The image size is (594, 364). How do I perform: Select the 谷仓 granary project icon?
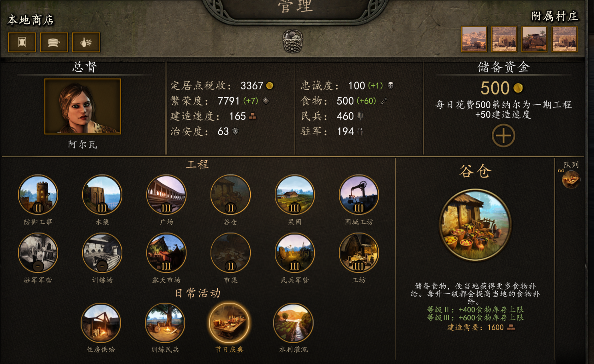click(231, 195)
